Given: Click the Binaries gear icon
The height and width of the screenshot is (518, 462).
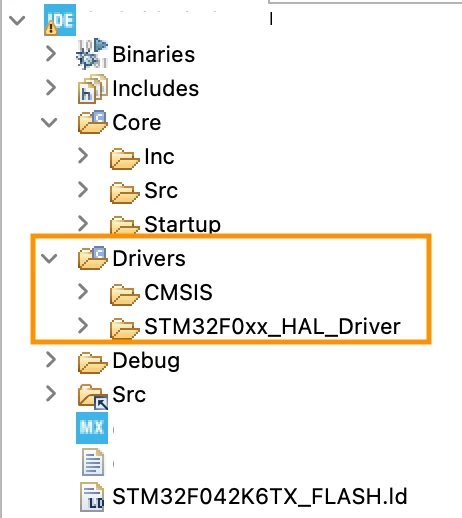Looking at the screenshot, I should (92, 54).
